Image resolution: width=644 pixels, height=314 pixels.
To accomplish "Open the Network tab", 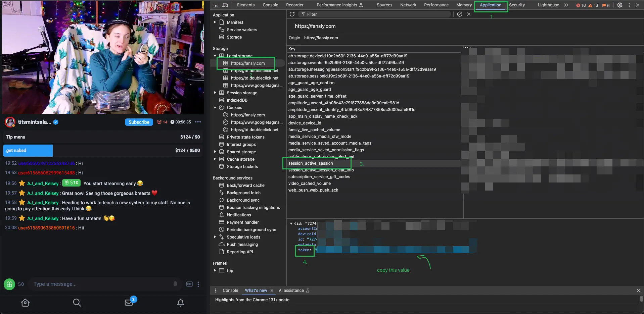I will (408, 5).
